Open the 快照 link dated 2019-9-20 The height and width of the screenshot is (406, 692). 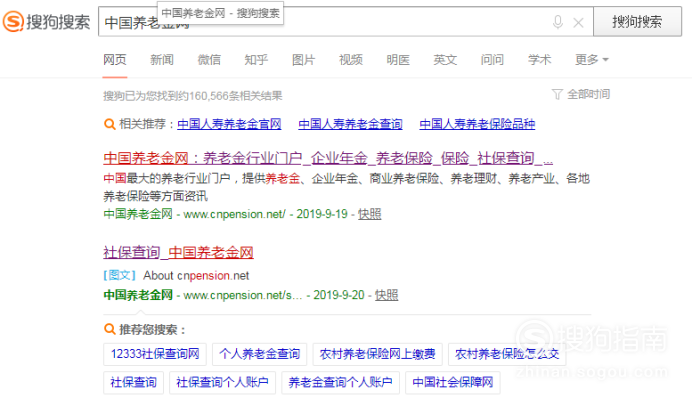tap(386, 295)
